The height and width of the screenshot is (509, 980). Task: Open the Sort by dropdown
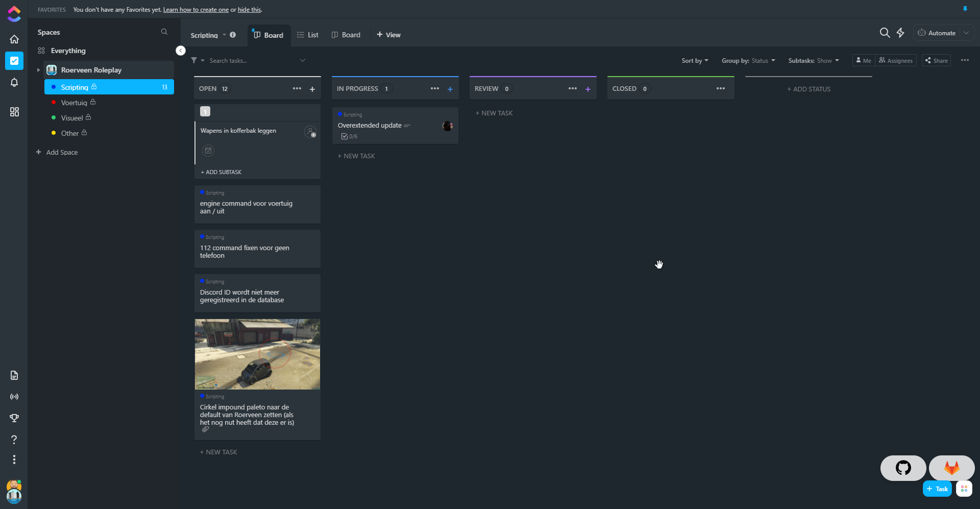pyautogui.click(x=695, y=61)
